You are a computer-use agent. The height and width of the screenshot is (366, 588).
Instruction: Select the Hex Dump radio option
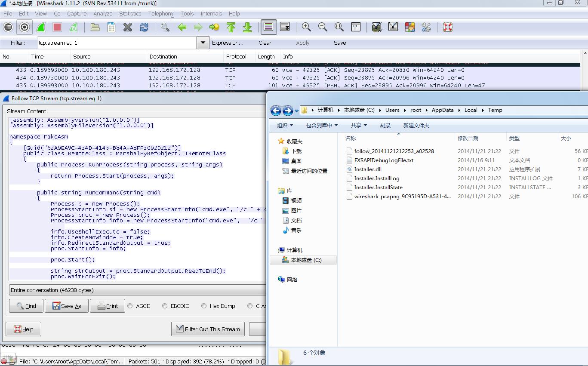coord(204,306)
